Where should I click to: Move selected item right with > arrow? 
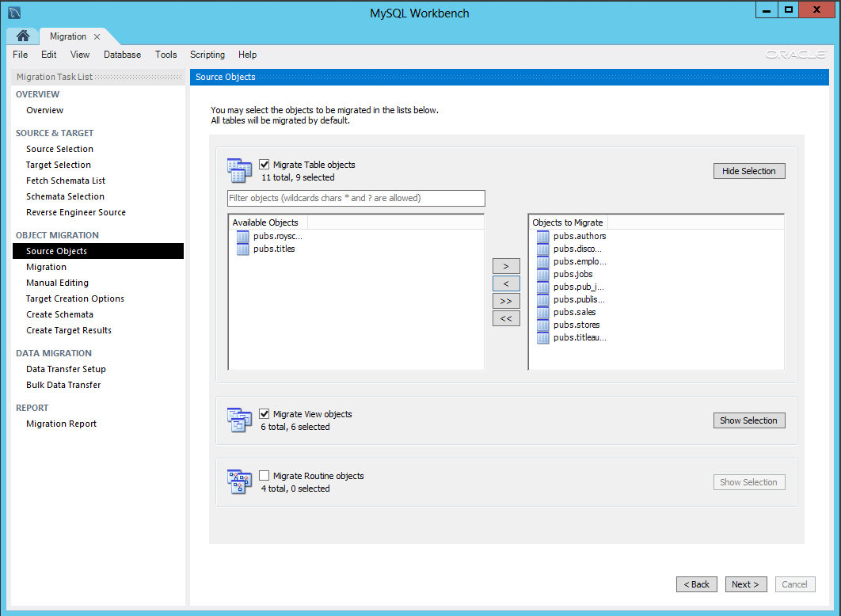(x=506, y=266)
